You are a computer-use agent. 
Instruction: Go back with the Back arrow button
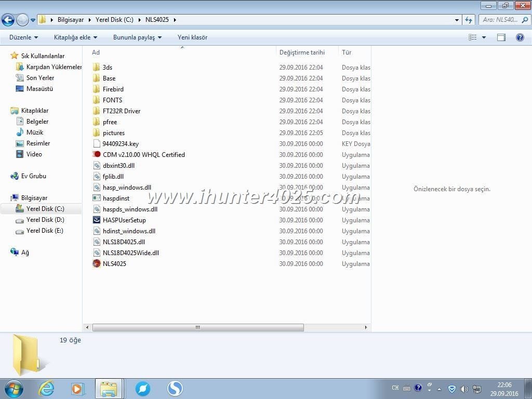tap(8, 20)
